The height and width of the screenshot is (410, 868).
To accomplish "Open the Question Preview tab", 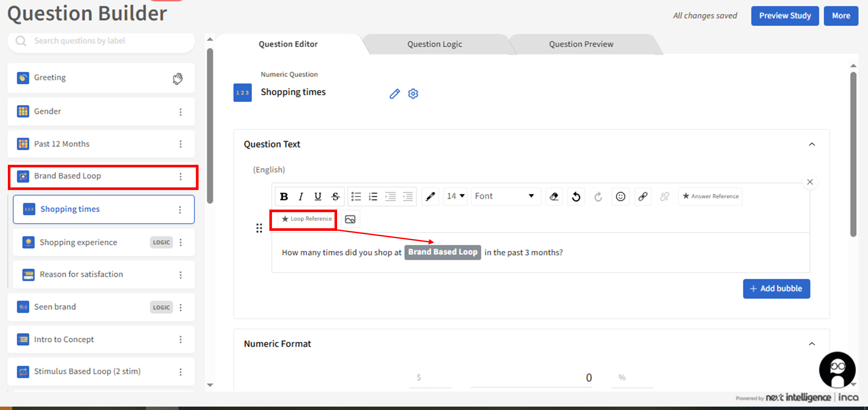I will pos(581,44).
